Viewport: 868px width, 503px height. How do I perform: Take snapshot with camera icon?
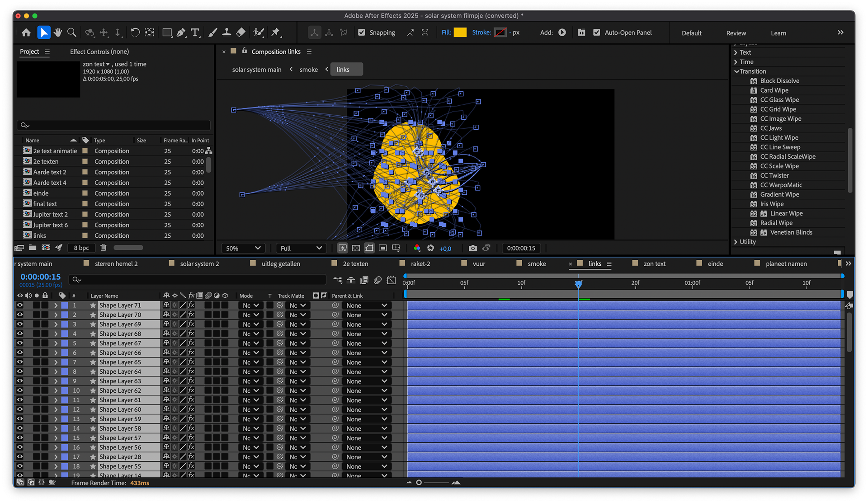472,248
